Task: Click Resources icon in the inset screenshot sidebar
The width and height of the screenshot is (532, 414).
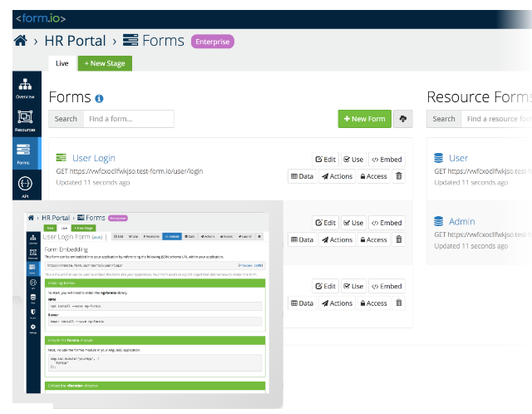Action: click(33, 254)
